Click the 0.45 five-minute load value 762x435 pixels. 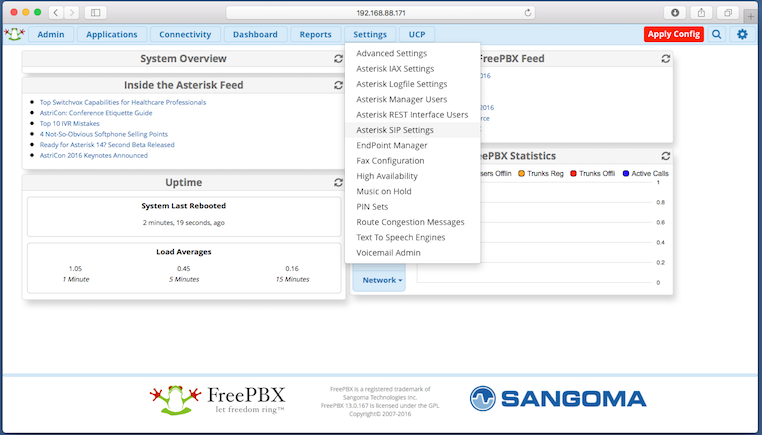[x=184, y=268]
